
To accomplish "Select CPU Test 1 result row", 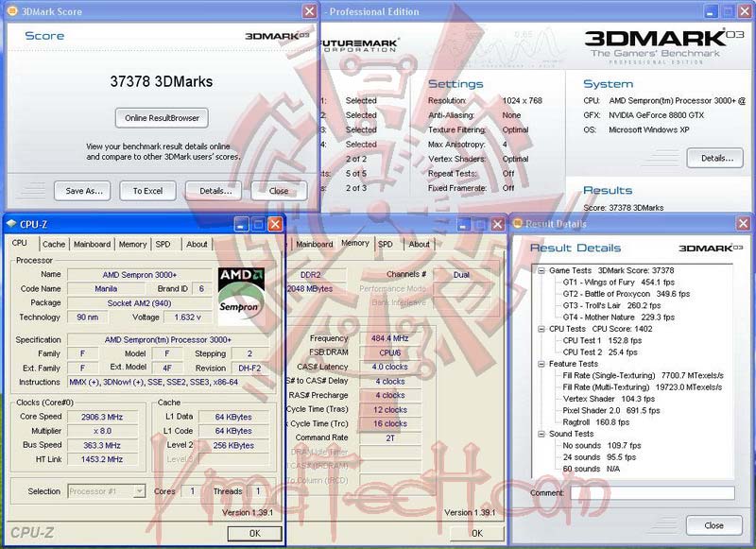I will pyautogui.click(x=602, y=340).
